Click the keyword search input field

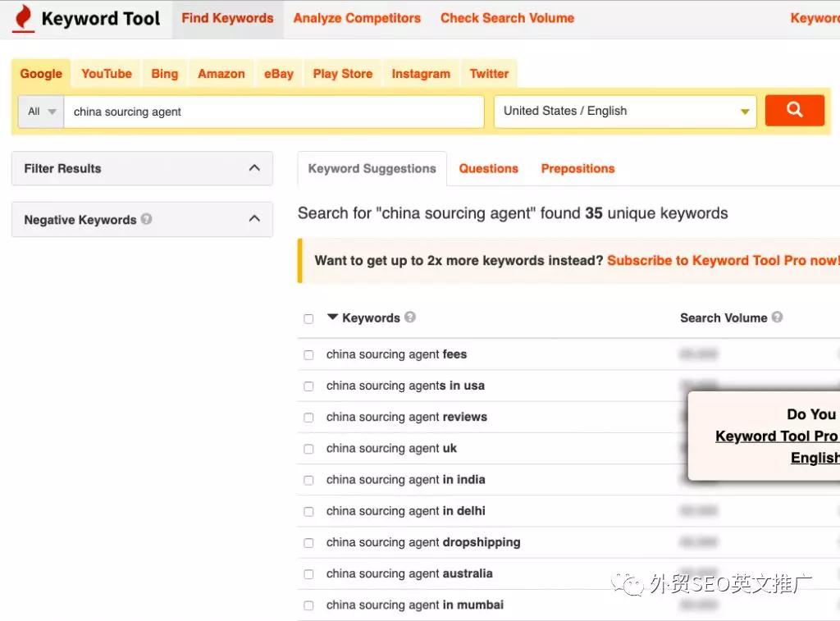point(275,112)
